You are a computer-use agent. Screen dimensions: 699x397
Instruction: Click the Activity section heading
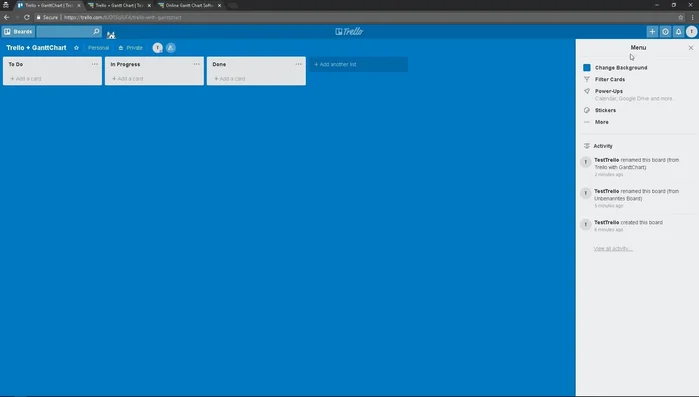[603, 146]
